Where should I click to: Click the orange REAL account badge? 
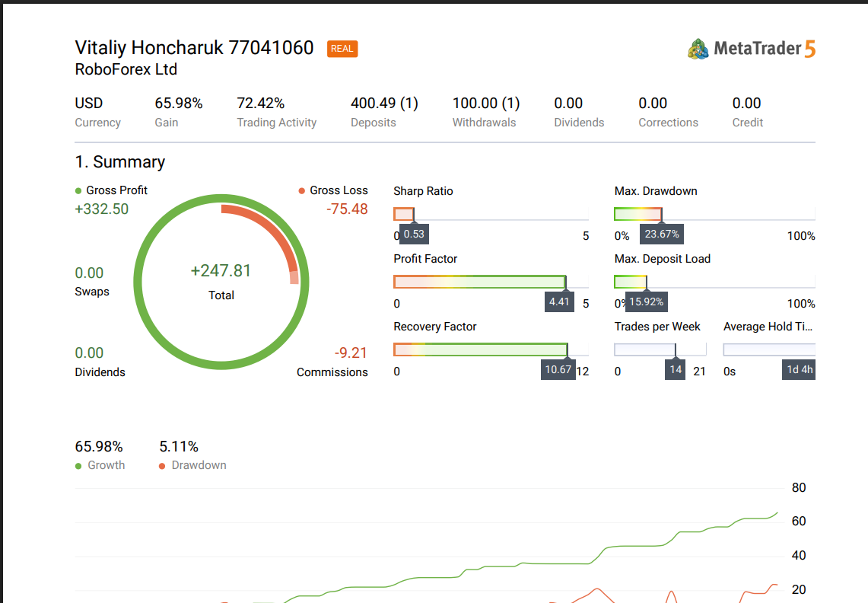342,49
